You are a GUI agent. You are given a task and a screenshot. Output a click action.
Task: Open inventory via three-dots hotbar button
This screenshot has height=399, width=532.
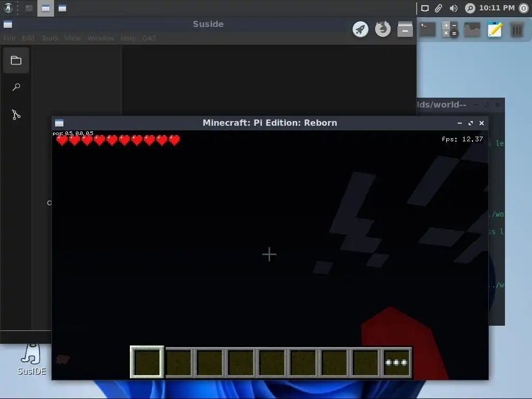click(396, 363)
